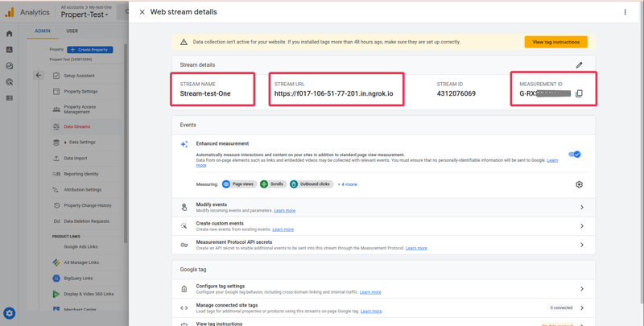Open Setup Assistant
Screen dimensions: 644x326
[79, 76]
